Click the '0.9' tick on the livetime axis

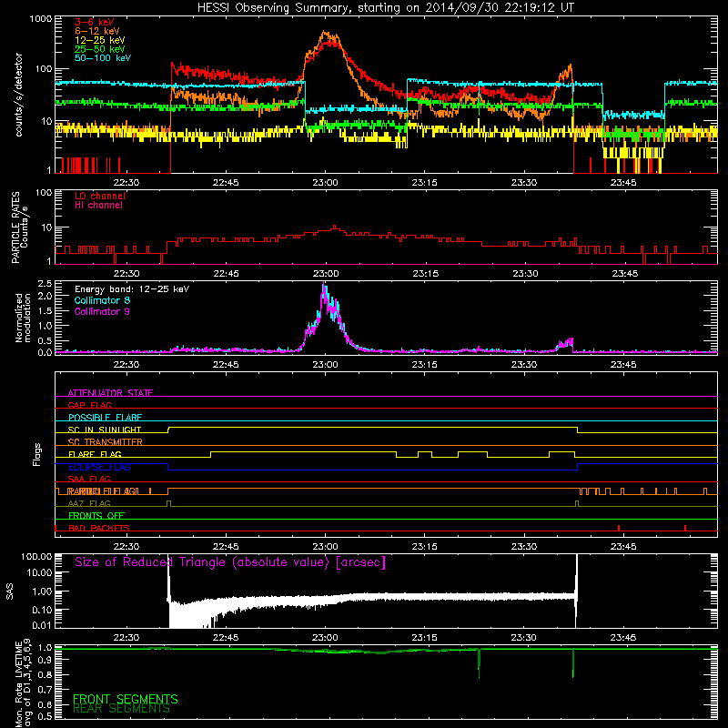(x=45, y=661)
